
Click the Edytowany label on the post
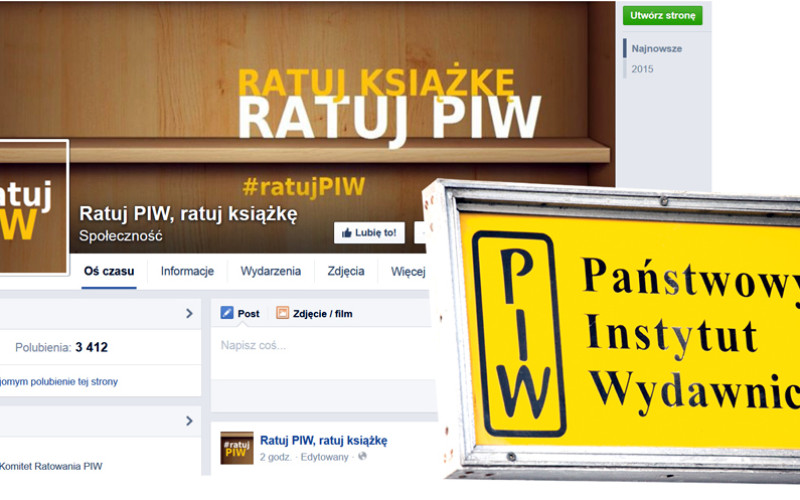[x=324, y=457]
